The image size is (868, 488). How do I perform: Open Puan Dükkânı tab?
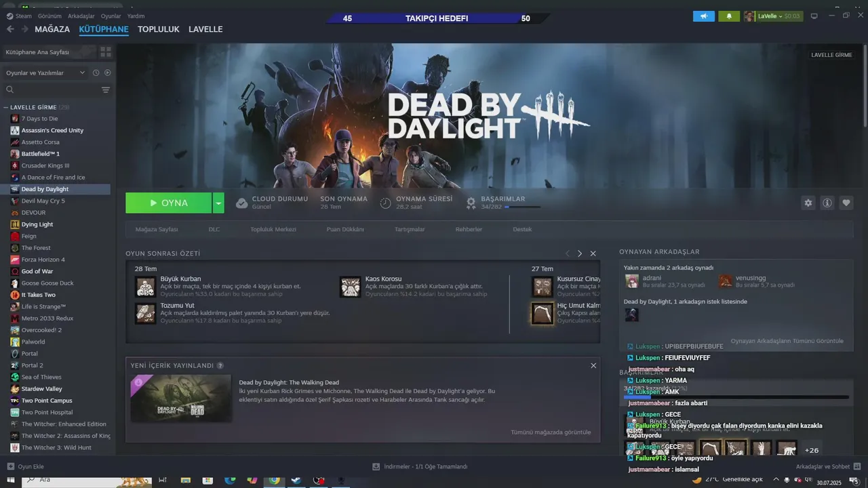click(345, 229)
